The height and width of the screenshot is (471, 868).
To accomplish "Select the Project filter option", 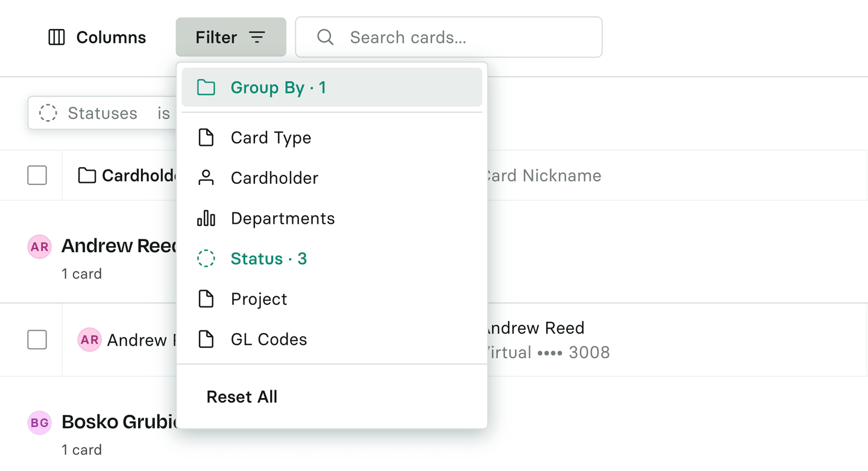I will click(259, 299).
